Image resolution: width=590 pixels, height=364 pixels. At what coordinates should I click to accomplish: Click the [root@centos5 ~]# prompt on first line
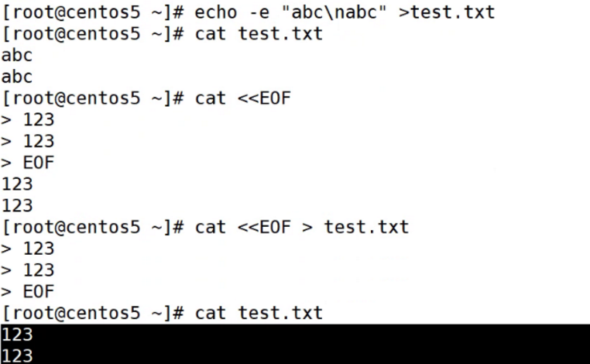click(x=93, y=12)
